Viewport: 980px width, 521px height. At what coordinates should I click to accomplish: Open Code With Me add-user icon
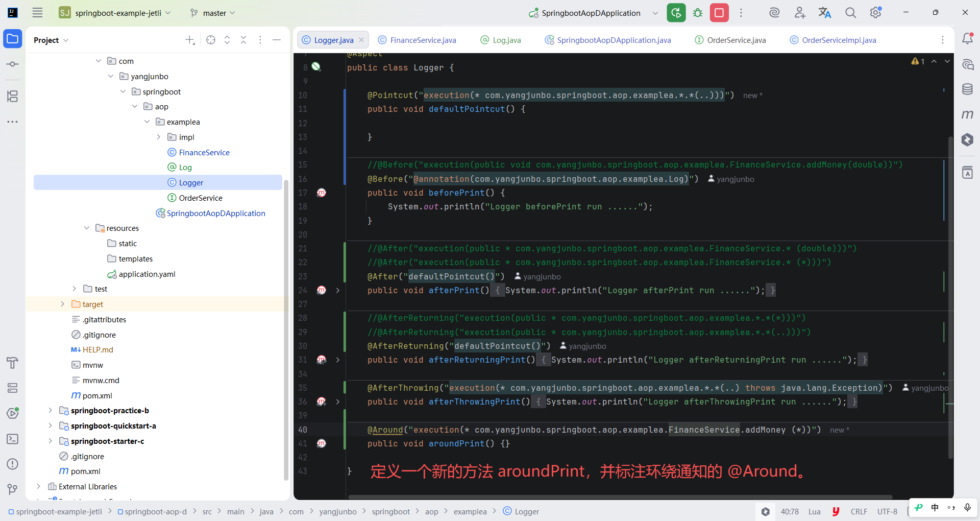pyautogui.click(x=800, y=13)
